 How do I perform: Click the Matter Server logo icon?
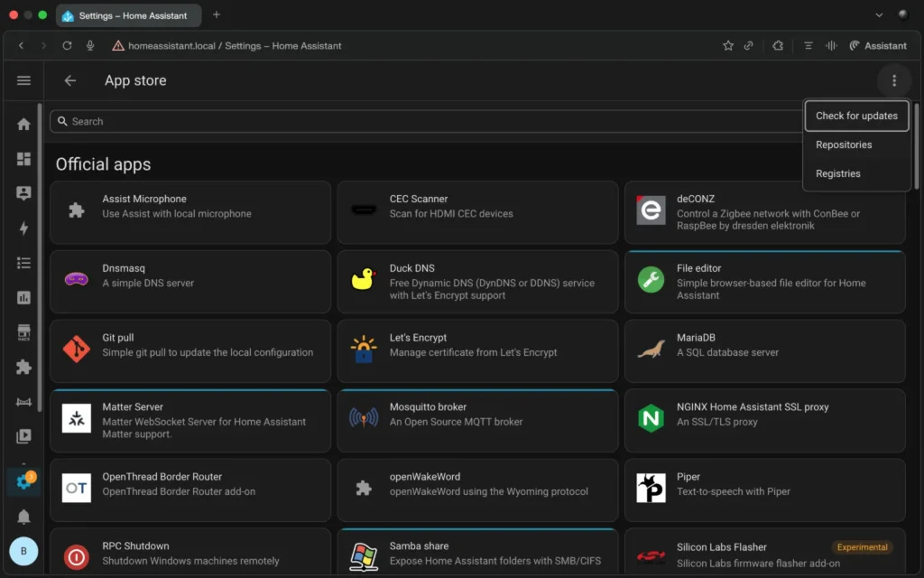(x=77, y=418)
